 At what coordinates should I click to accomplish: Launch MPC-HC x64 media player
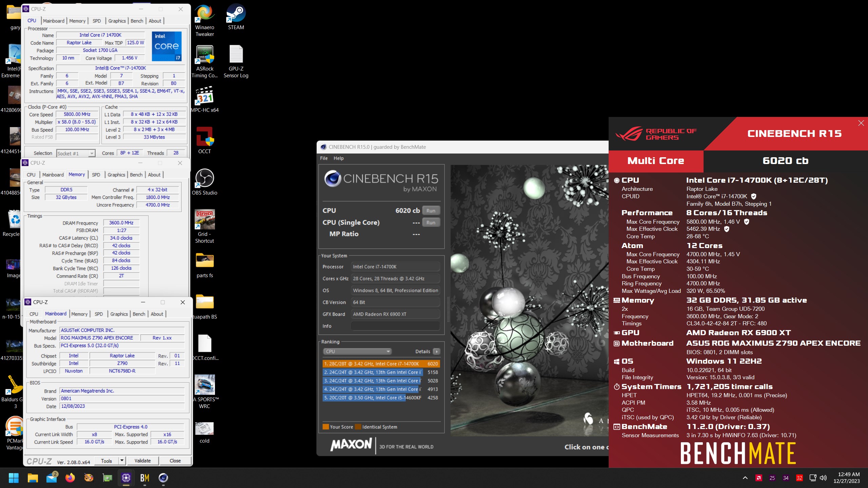pos(204,100)
